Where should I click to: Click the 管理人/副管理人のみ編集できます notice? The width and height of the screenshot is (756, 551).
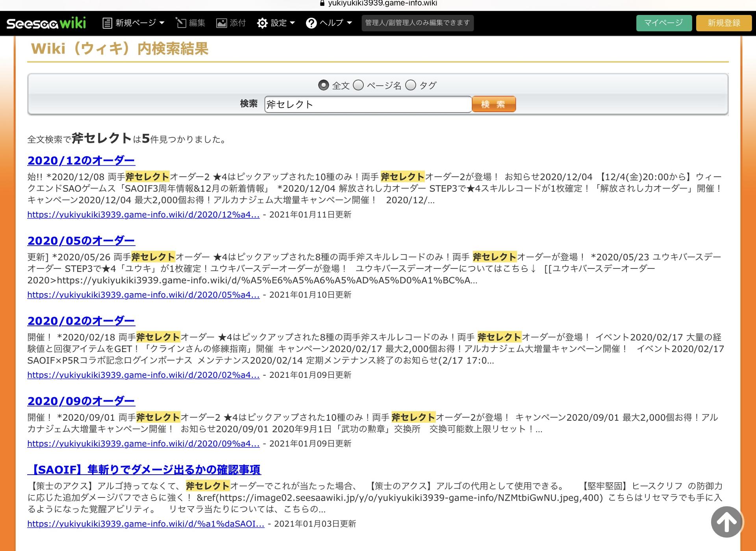(x=417, y=23)
